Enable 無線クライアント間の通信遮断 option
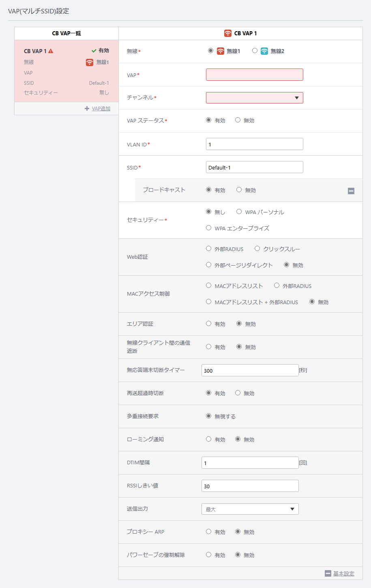The image size is (371, 588). [x=208, y=347]
